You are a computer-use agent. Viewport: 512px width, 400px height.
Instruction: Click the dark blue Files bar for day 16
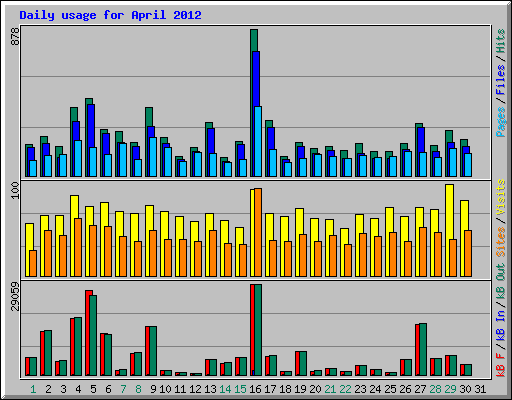point(256,79)
